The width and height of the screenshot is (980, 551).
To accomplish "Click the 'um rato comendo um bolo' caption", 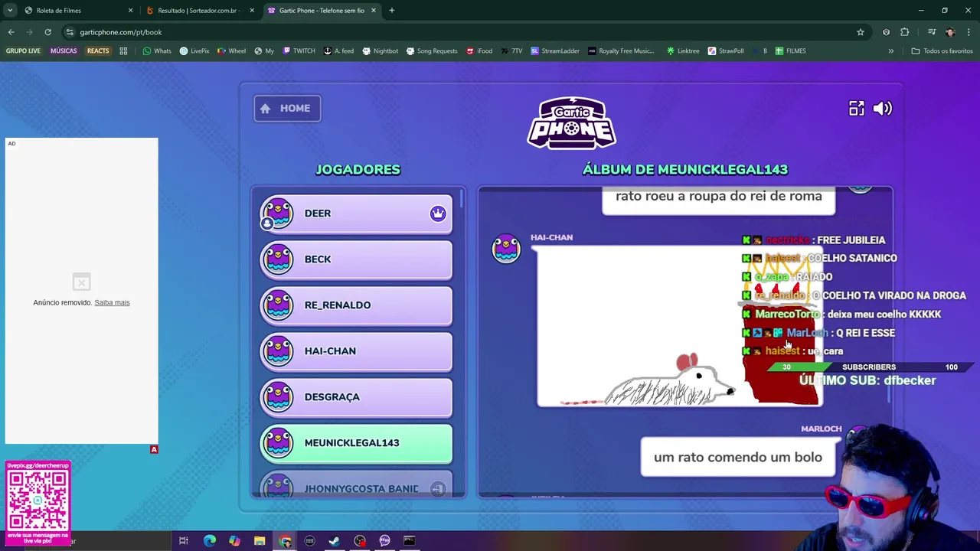I will tap(738, 457).
